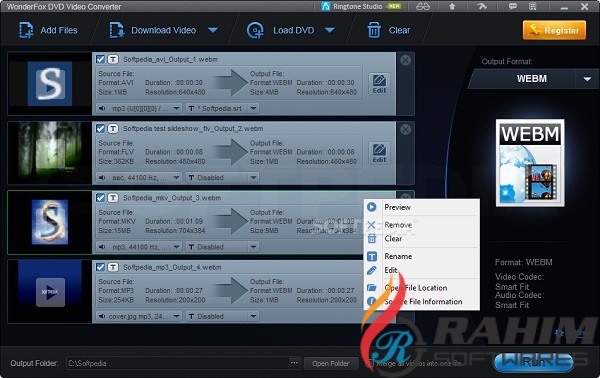Click file name Softpedia_mp3_Output_4.webm
This screenshot has height=378, width=600.
172,267
